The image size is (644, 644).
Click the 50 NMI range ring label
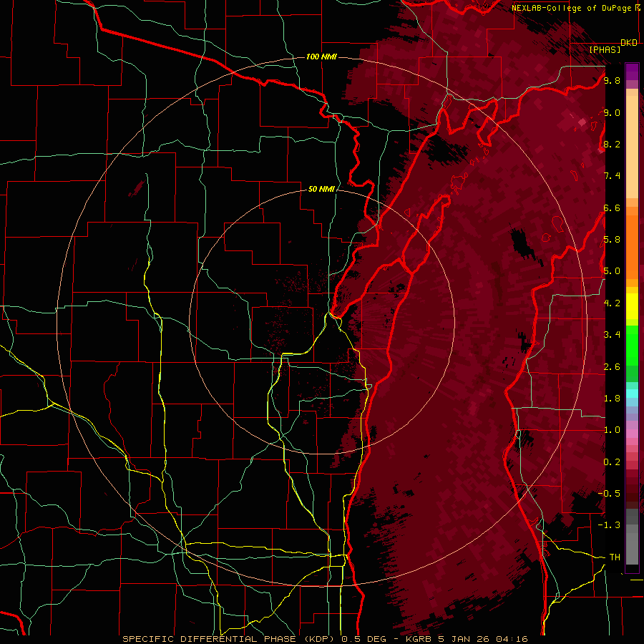[321, 189]
